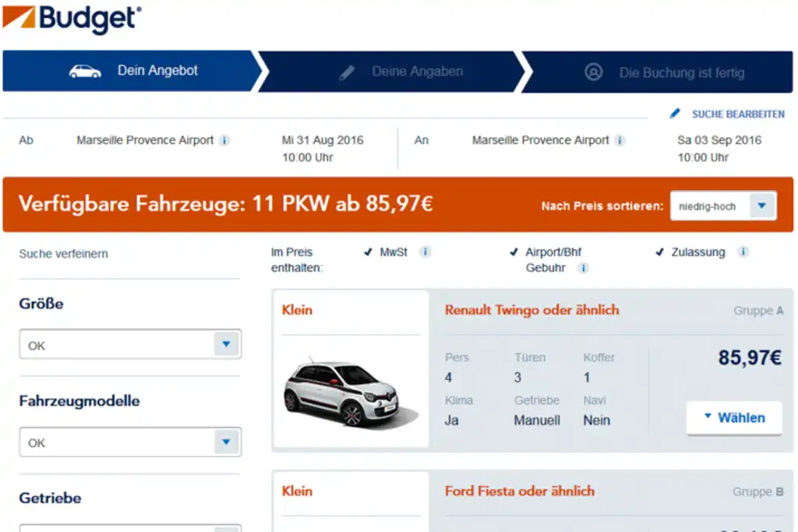Go to the Deine Angaben step
Image resolution: width=798 pixels, height=532 pixels.
[x=392, y=72]
